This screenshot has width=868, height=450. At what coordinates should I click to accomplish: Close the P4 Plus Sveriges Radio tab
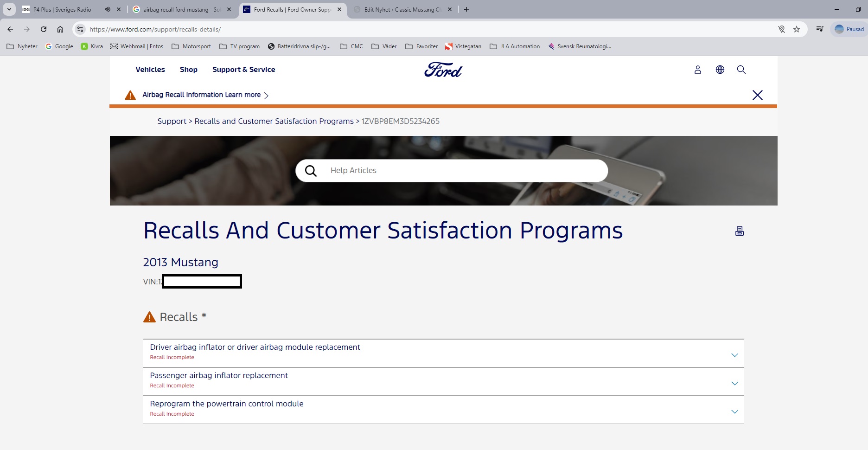(x=119, y=9)
